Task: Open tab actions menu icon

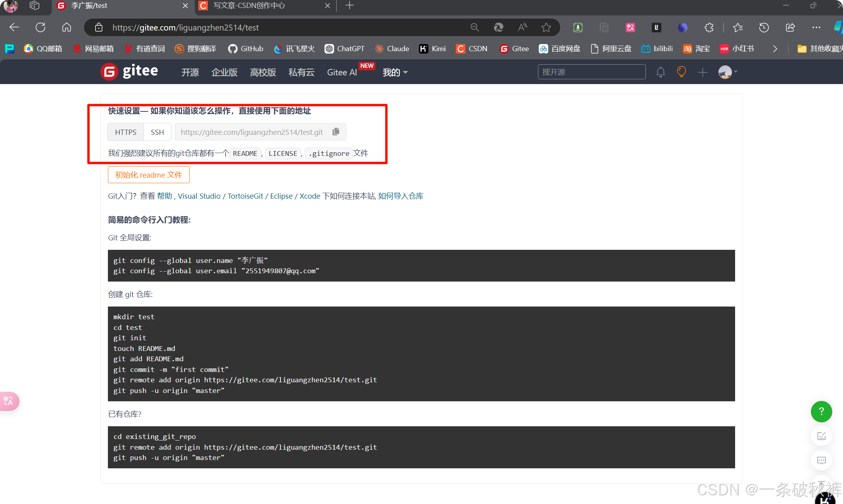Action: point(35,6)
